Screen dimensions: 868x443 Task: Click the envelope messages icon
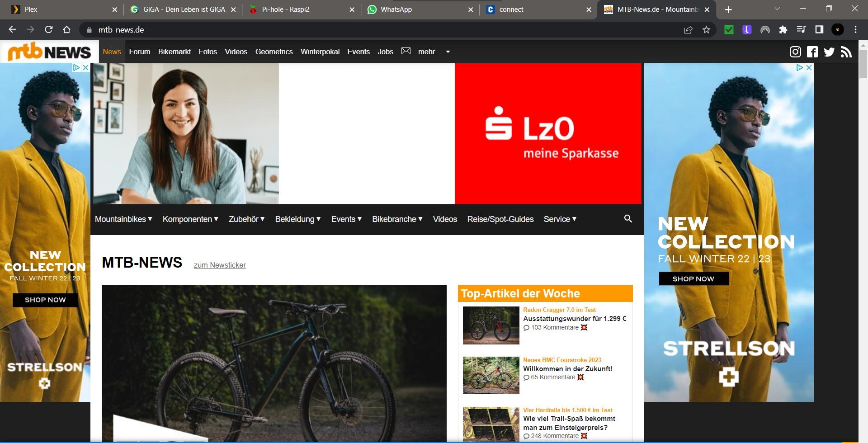click(x=406, y=51)
